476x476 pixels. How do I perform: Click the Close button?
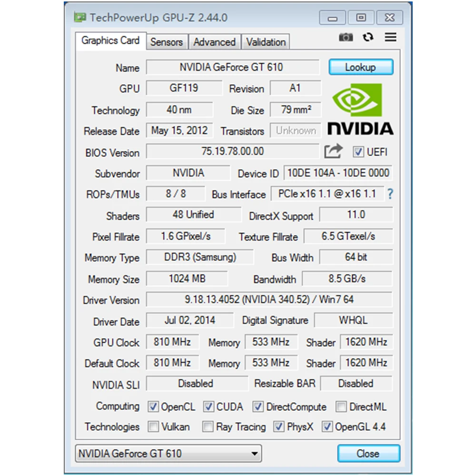point(368,454)
